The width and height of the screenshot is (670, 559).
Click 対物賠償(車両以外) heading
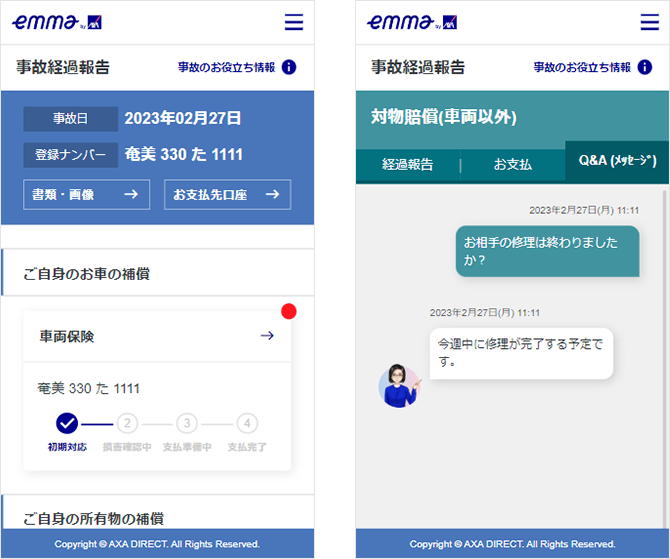coord(444,117)
